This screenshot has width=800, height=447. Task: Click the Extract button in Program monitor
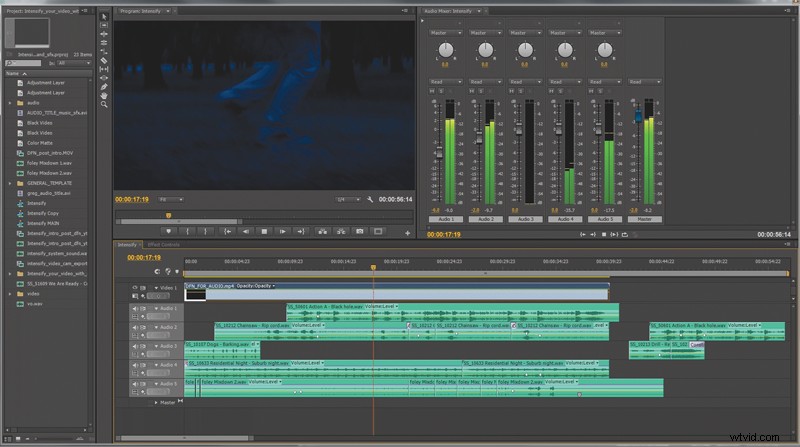pyautogui.click(x=341, y=232)
